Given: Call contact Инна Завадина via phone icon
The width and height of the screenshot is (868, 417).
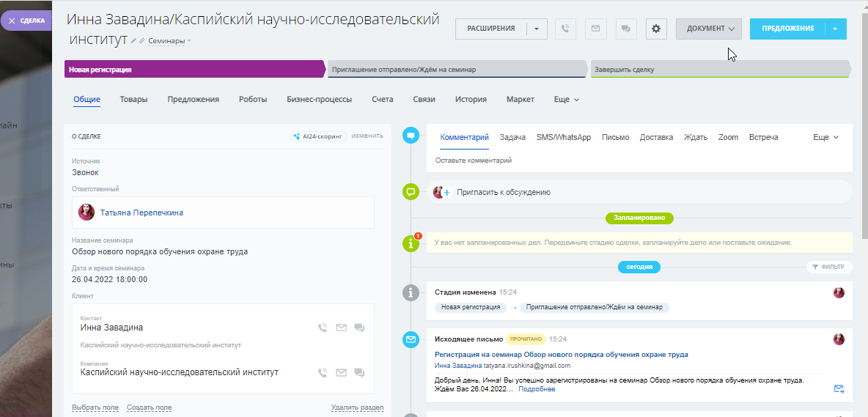Looking at the screenshot, I should [x=323, y=328].
